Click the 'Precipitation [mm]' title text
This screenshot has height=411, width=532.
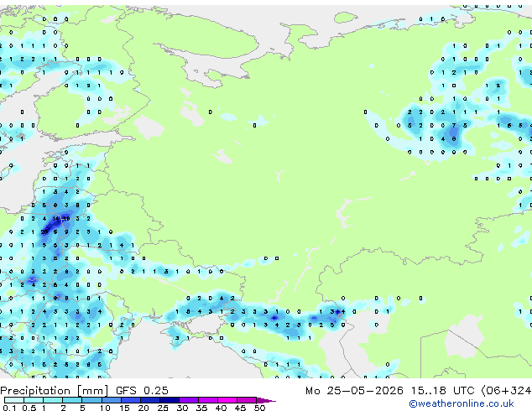(x=55, y=391)
